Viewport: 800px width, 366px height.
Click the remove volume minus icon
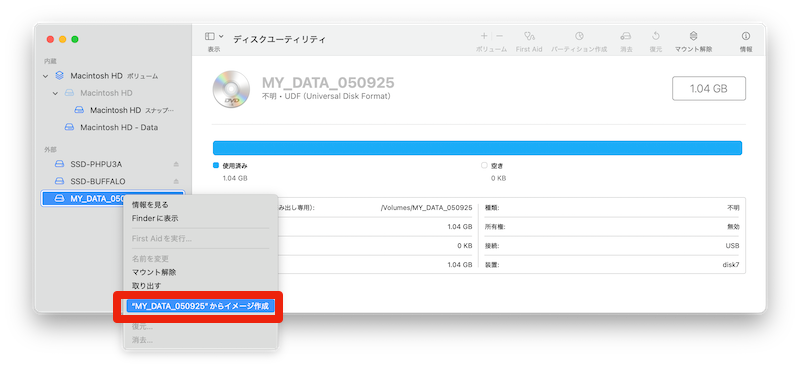point(499,36)
